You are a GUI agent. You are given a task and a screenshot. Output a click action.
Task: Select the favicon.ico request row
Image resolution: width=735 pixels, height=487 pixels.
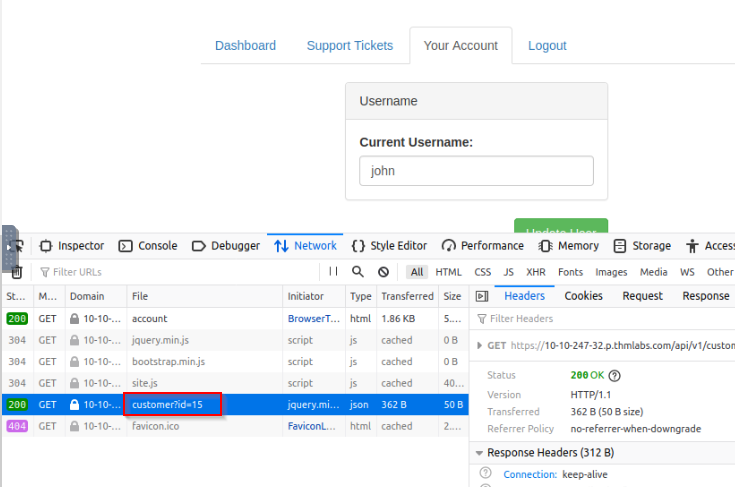235,426
